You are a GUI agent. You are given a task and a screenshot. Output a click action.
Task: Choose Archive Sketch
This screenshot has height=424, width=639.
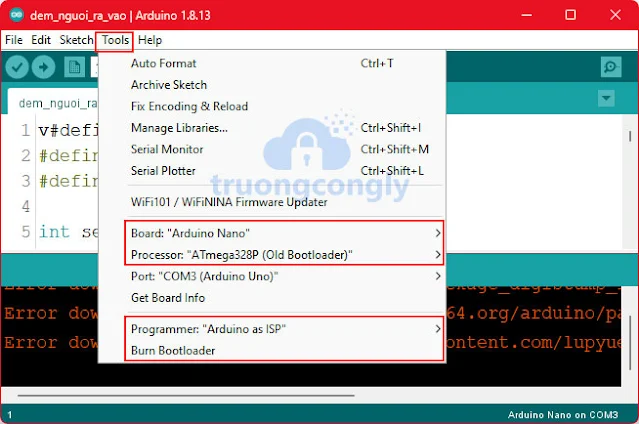[272, 85]
